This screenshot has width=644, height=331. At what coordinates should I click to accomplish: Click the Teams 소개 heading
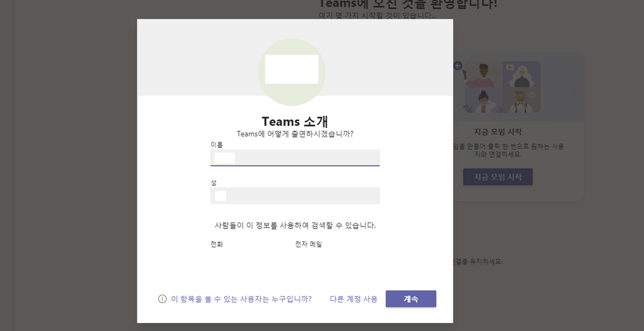click(295, 122)
